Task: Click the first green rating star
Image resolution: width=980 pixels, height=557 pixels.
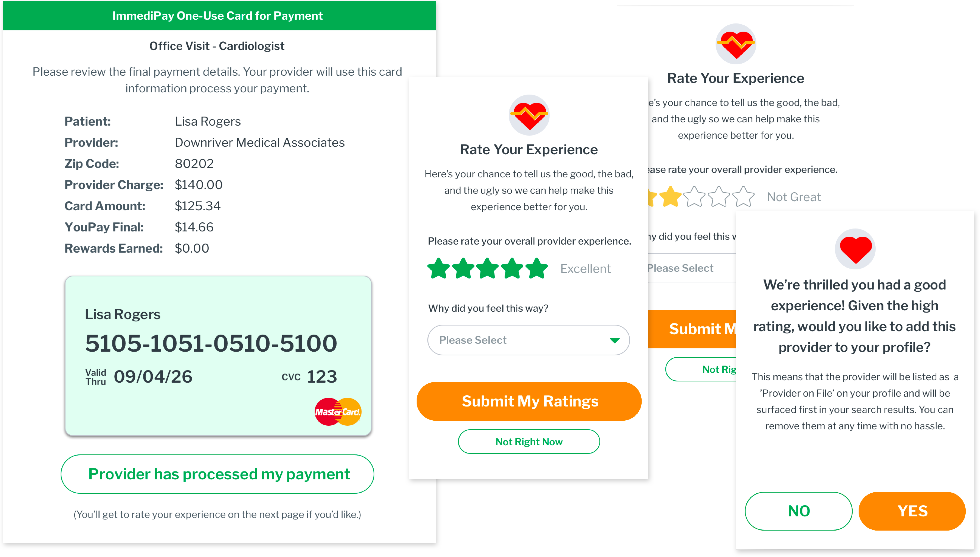Action: tap(438, 268)
